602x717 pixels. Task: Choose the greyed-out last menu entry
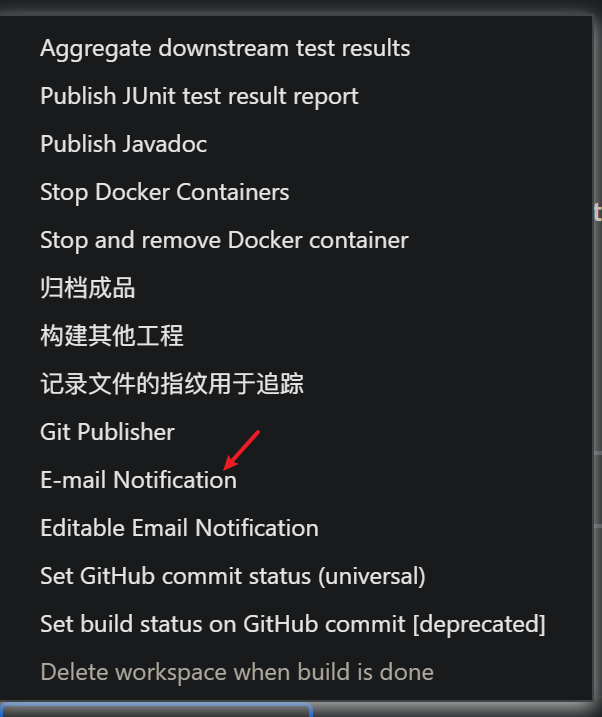coord(237,672)
